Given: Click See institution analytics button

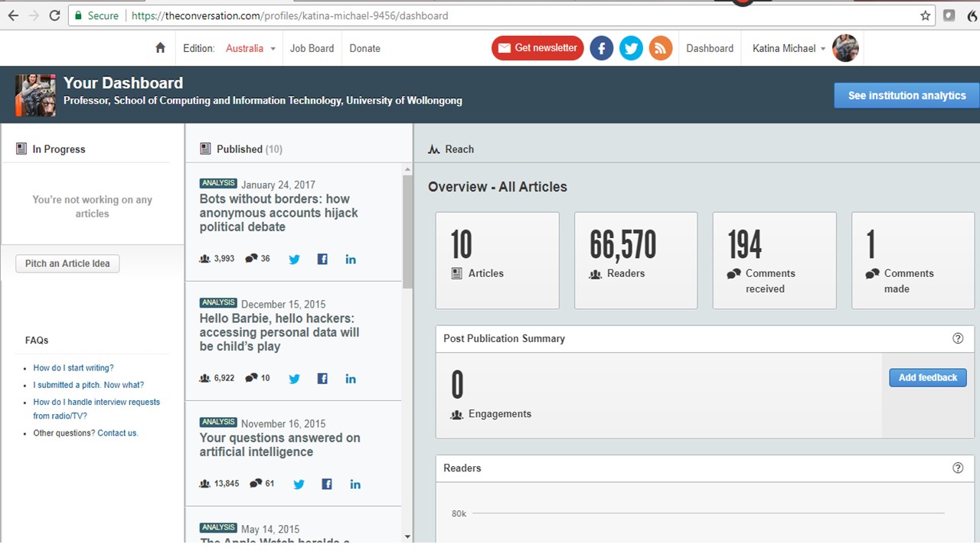Looking at the screenshot, I should click(x=906, y=96).
